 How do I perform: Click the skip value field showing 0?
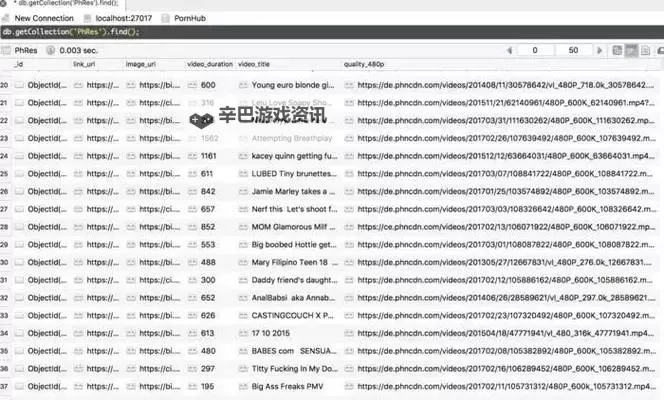click(x=535, y=49)
